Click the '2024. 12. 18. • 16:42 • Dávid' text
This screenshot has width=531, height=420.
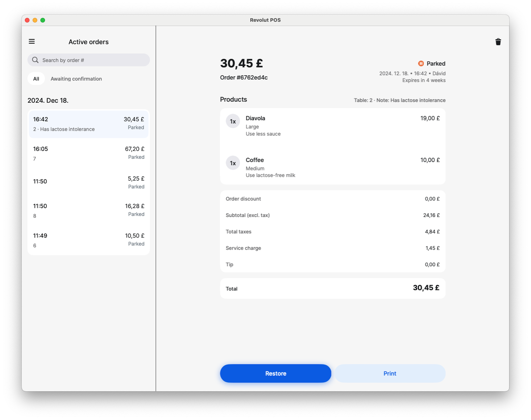[x=412, y=73]
